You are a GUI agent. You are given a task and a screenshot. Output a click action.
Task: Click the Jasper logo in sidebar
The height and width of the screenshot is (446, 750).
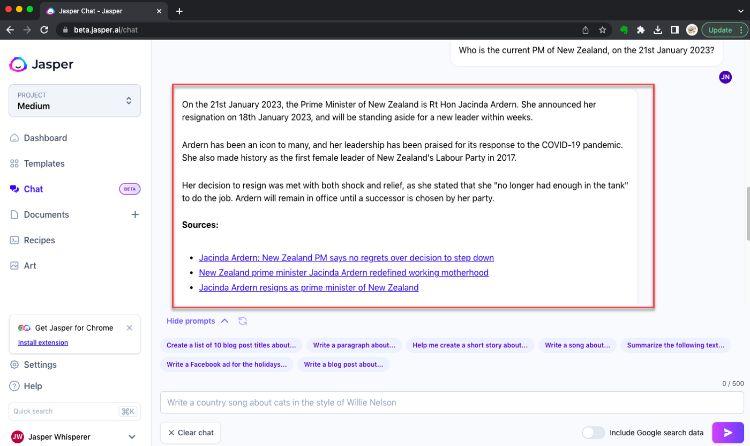coord(41,64)
